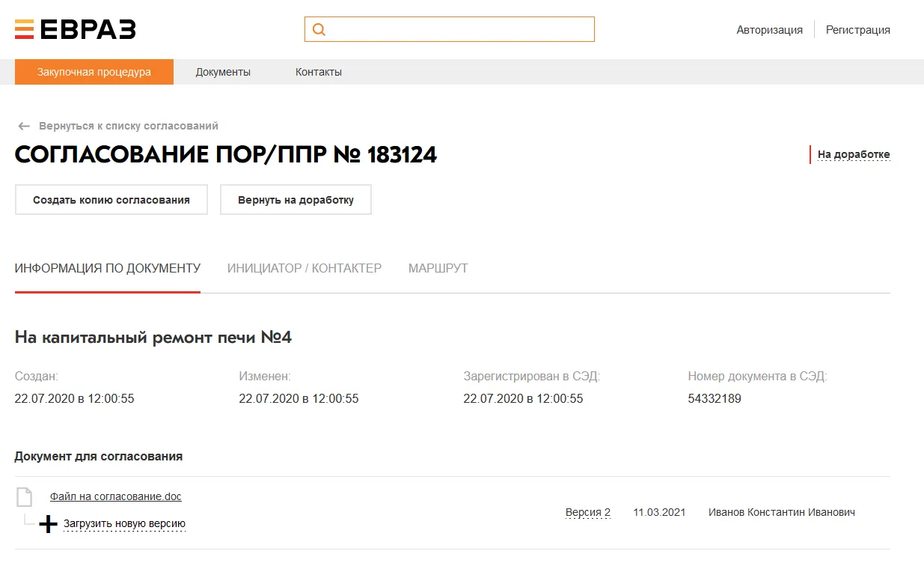Open the Контакты tab
The width and height of the screenshot is (924, 563).
click(x=318, y=72)
